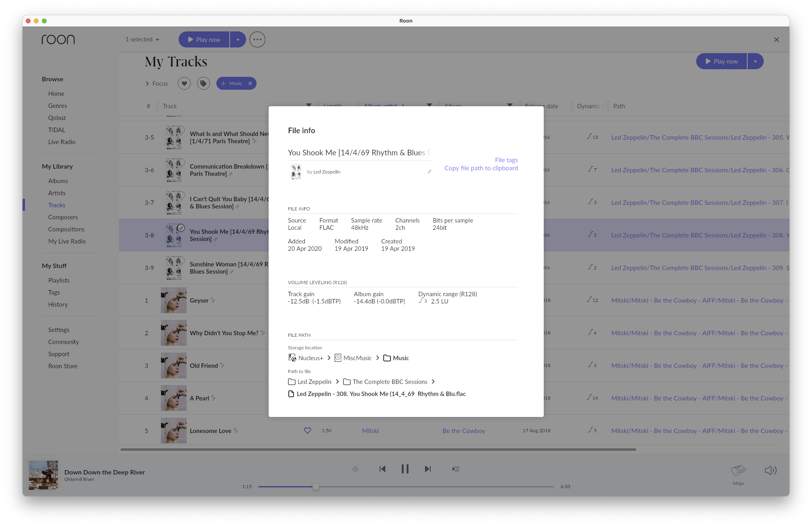Image resolution: width=812 pixels, height=526 pixels.
Task: Expand the right Play now dropdown arrow
Action: (x=755, y=61)
